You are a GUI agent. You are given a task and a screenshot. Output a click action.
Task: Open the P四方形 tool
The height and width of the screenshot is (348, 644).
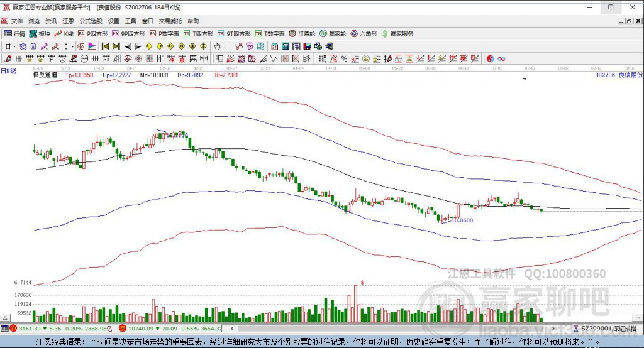[x=93, y=34]
